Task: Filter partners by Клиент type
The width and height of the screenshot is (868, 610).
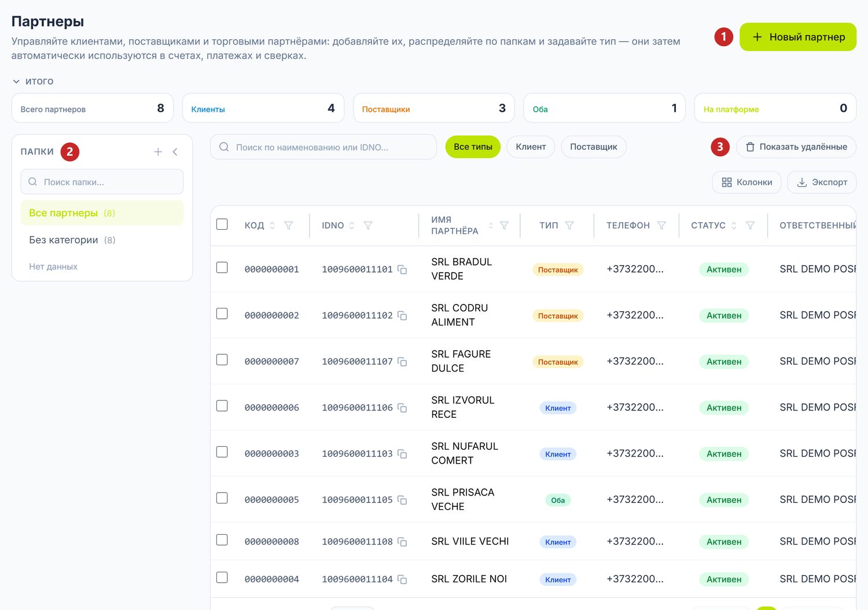Action: (531, 147)
